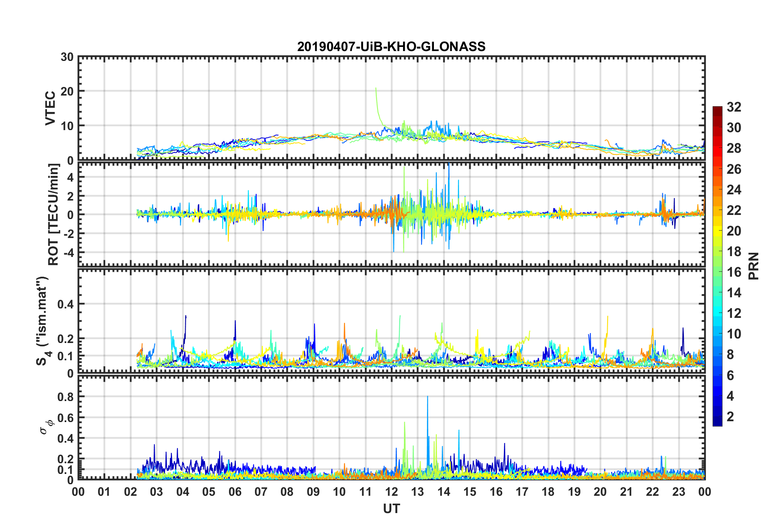Click ROT y-axis tick -4
Viewport: 783px width, 532px height.
[69, 252]
